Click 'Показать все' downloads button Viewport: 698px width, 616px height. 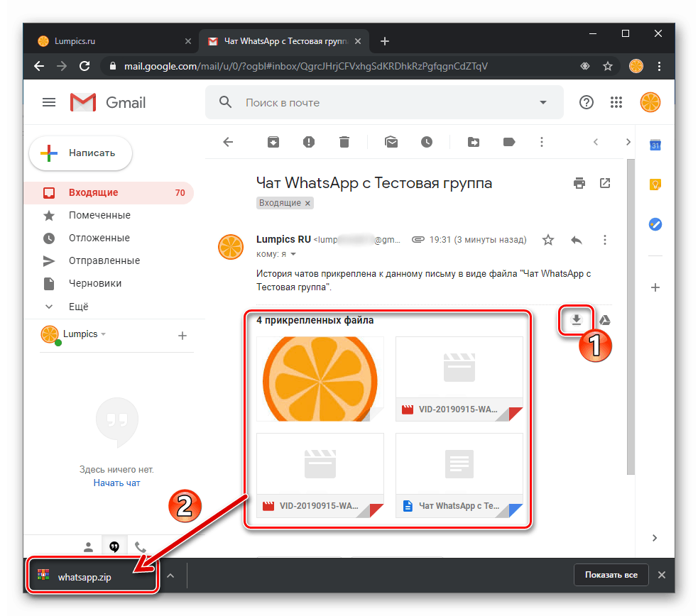point(611,575)
